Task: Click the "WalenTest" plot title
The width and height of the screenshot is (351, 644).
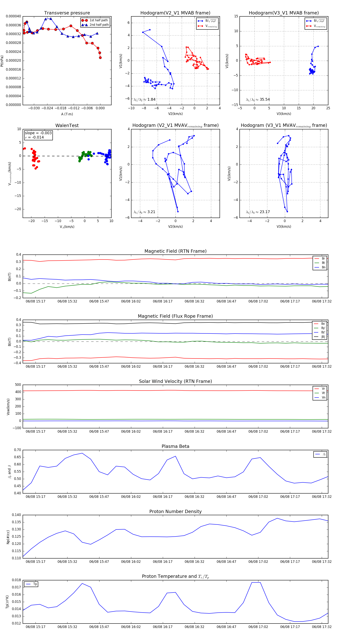Action: 67,125
